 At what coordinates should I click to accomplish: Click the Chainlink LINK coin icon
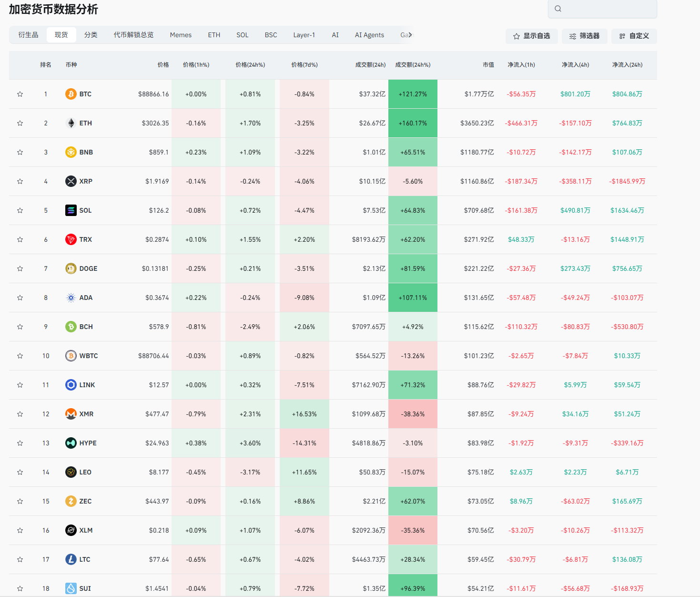pos(71,385)
